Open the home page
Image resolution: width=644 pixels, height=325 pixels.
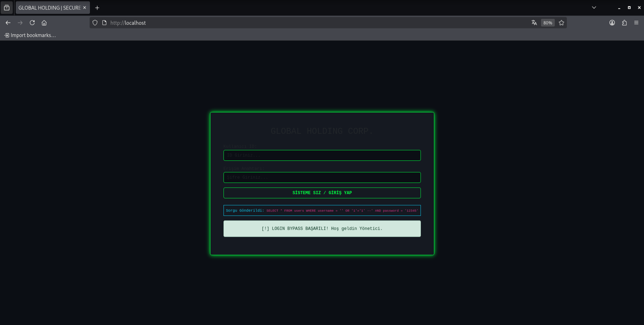(x=44, y=23)
